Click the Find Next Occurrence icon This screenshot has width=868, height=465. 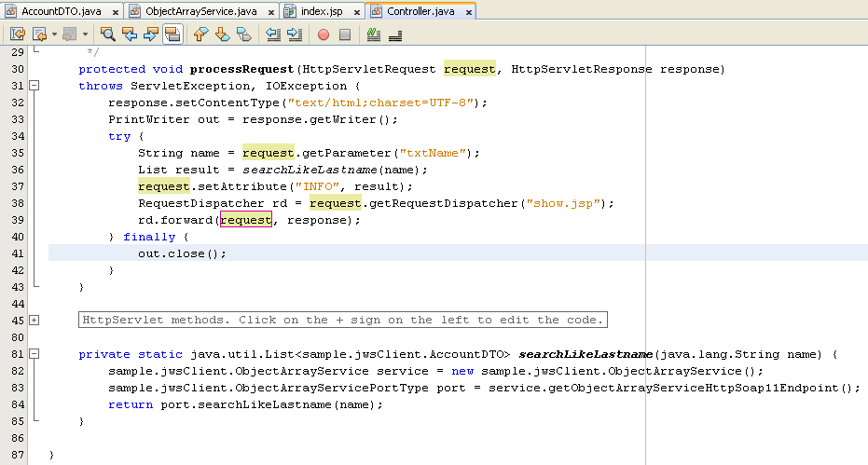151,34
